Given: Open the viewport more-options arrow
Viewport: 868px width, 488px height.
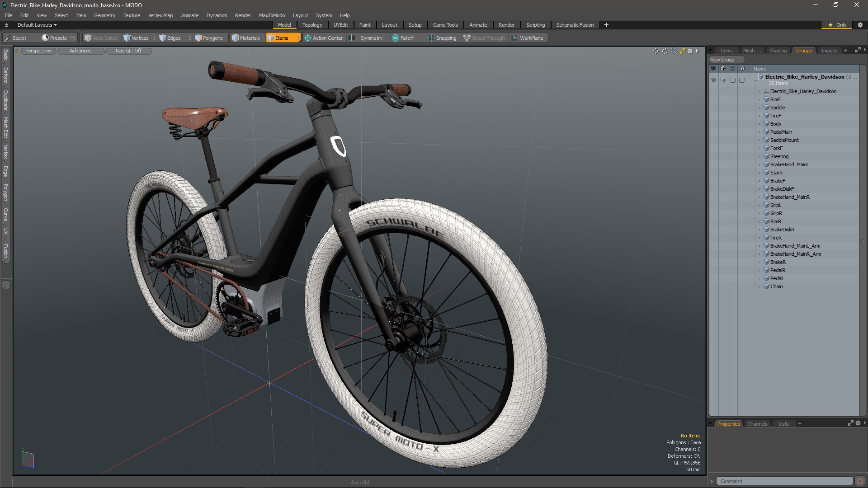Looking at the screenshot, I should [698, 51].
